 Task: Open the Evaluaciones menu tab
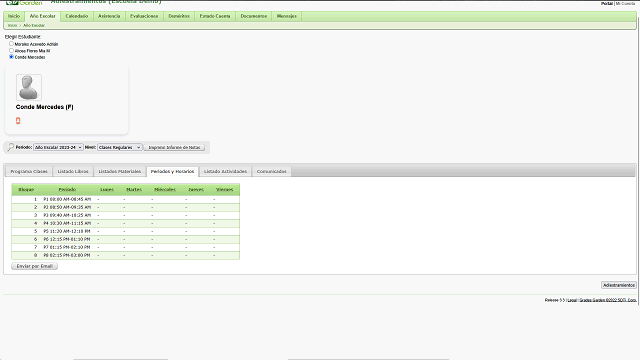(x=144, y=16)
